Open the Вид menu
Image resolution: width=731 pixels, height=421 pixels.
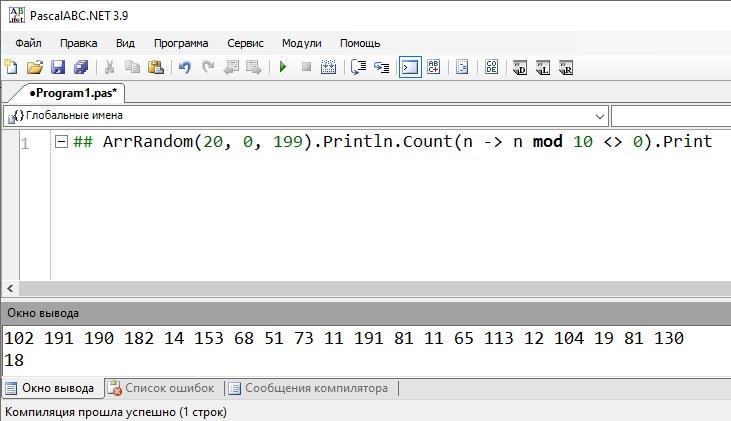[x=125, y=43]
